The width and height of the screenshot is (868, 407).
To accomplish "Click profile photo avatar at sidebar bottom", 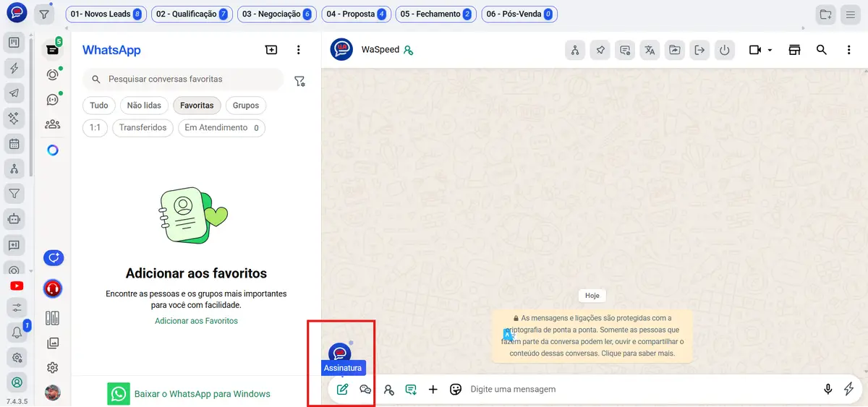I will click(52, 393).
